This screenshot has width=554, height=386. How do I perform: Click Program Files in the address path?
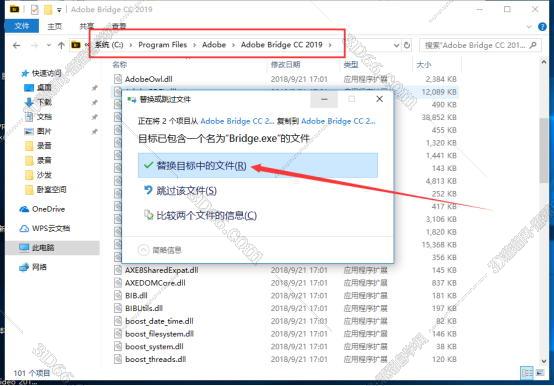[163, 45]
